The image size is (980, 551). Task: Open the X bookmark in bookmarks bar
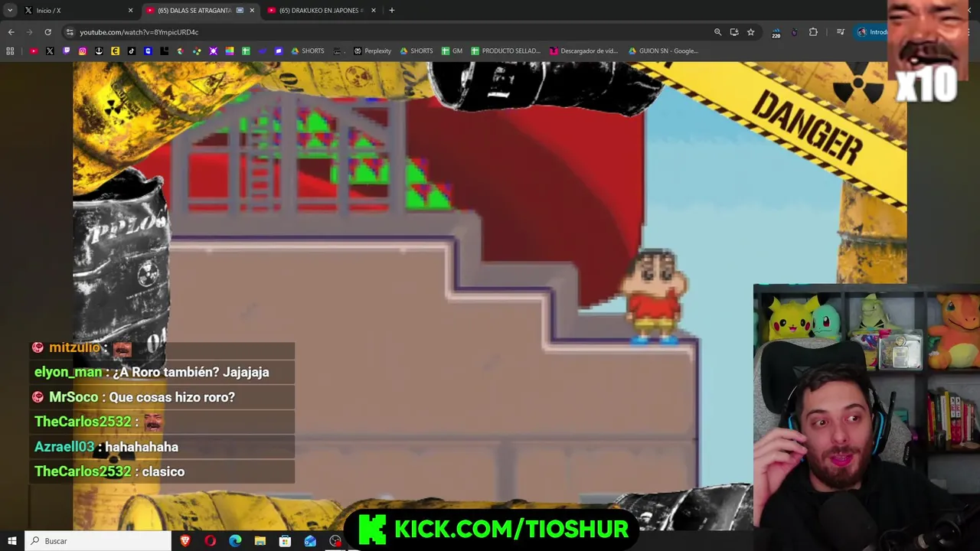(x=50, y=51)
